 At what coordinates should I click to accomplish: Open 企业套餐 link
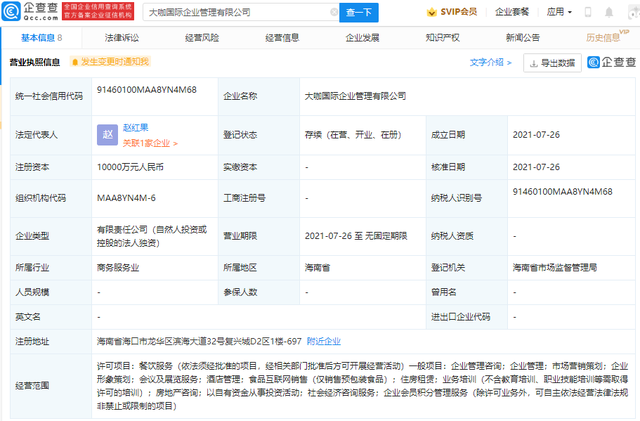(512, 12)
